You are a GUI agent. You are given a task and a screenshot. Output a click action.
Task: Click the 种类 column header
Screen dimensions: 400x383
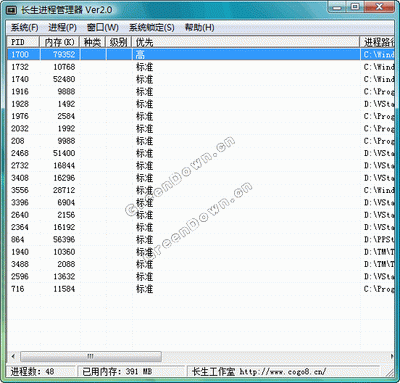tap(92, 42)
